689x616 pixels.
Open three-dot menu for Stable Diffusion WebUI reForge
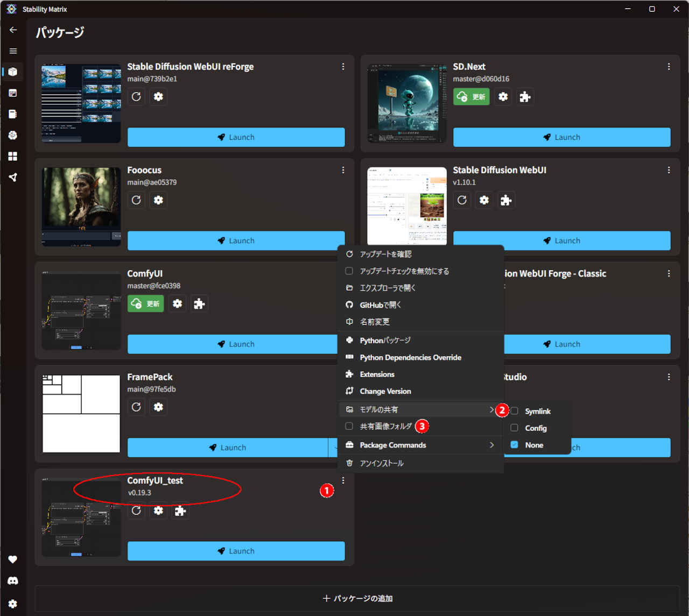click(343, 66)
